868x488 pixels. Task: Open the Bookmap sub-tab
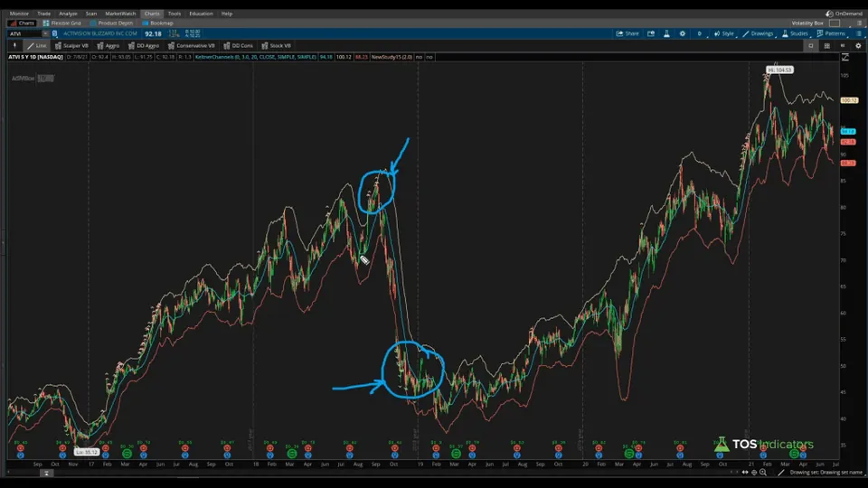(157, 23)
